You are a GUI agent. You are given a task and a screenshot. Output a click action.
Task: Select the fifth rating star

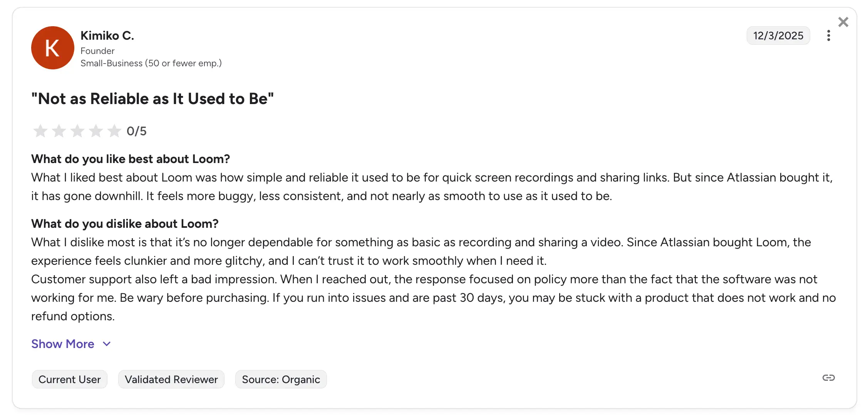(114, 131)
